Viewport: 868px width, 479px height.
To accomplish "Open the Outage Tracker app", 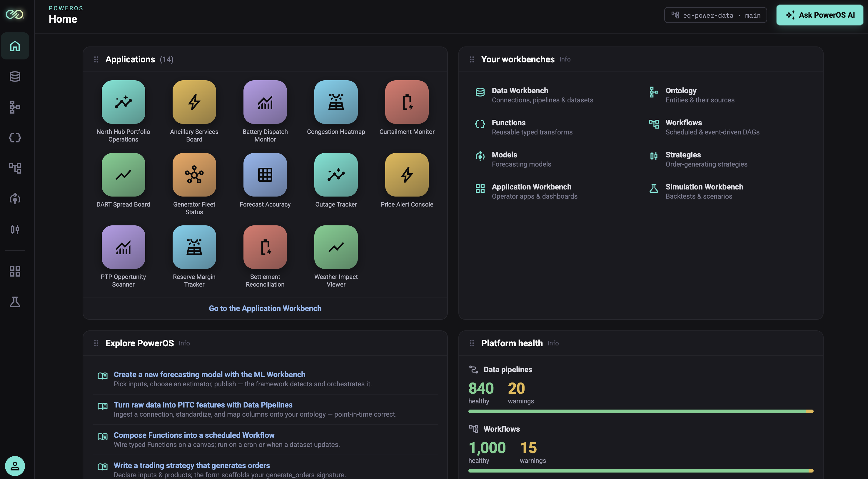I will [x=336, y=174].
